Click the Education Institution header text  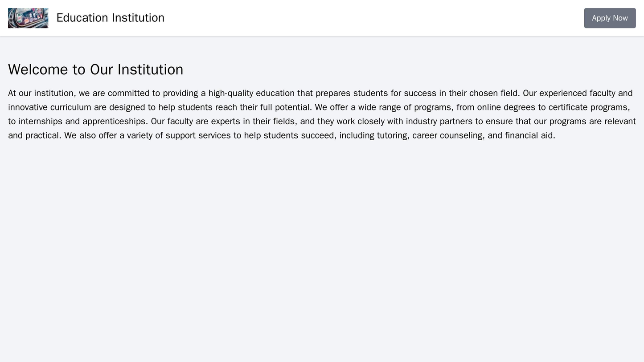click(x=110, y=17)
